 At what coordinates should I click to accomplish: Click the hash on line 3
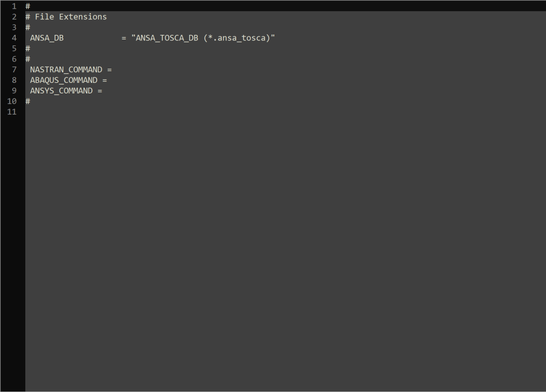pos(28,27)
